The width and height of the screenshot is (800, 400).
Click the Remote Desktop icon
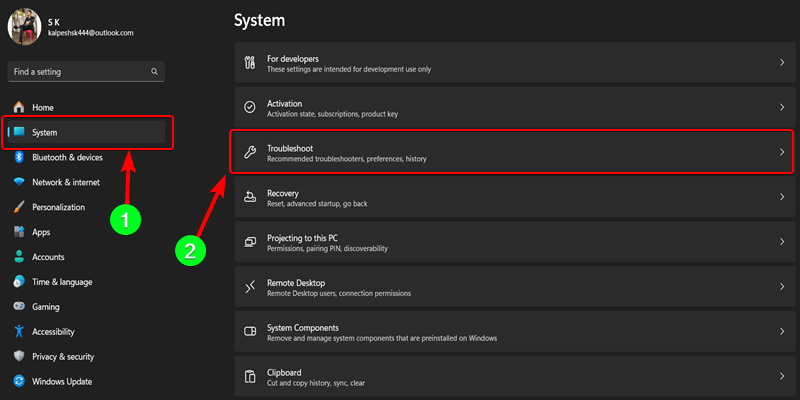coord(250,288)
